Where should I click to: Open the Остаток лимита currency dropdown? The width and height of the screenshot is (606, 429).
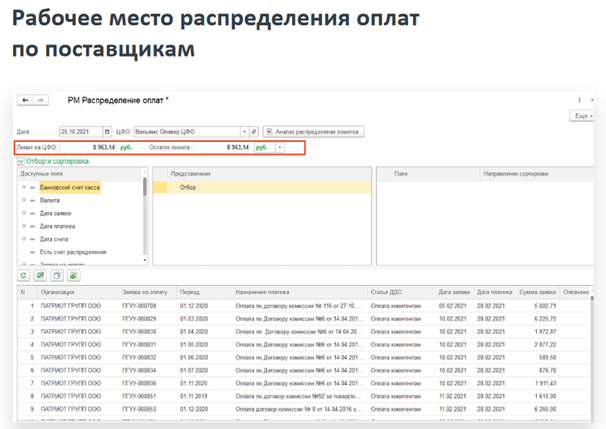click(x=280, y=147)
